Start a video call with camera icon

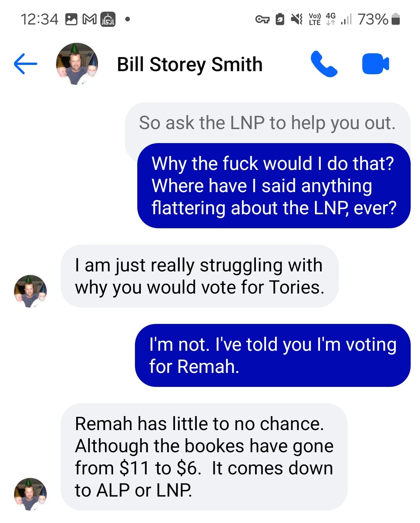[x=375, y=64]
